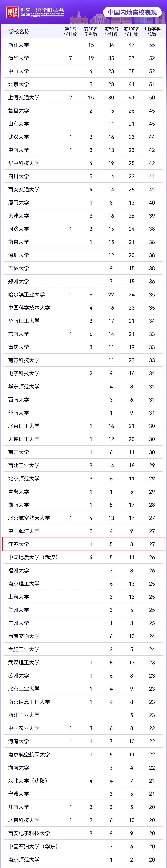Select 清华大学 in the school list

(19, 58)
